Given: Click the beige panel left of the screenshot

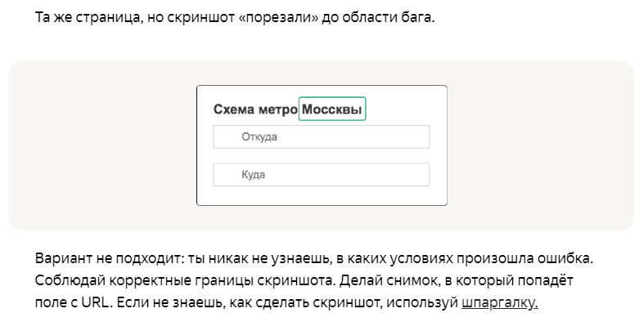Looking at the screenshot, I should 102,145.
